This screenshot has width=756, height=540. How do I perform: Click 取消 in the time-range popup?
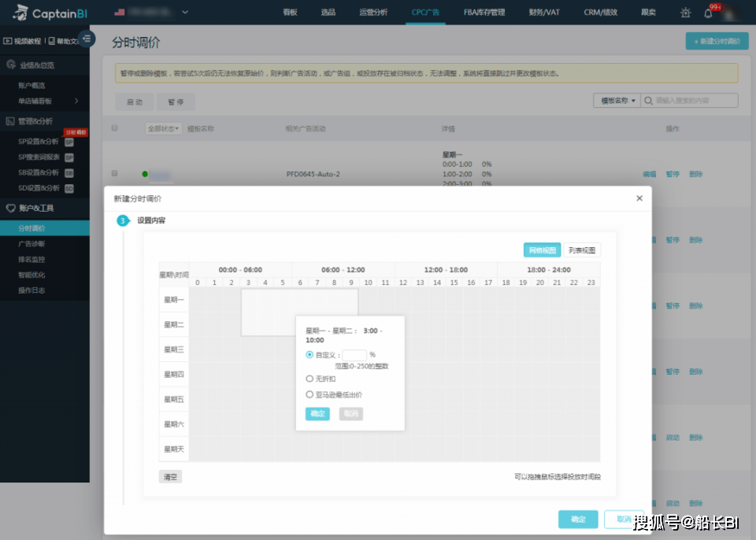351,414
